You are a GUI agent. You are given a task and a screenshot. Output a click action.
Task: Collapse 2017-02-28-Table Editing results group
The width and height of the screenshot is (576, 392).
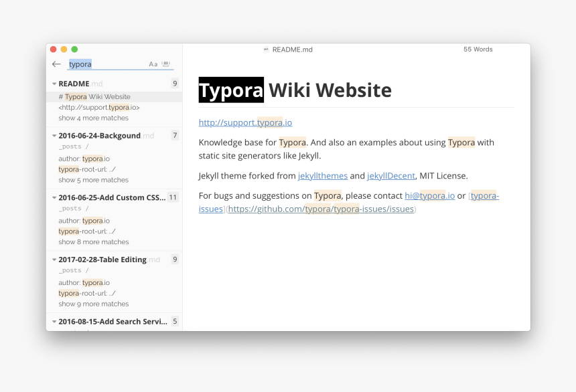click(x=54, y=260)
